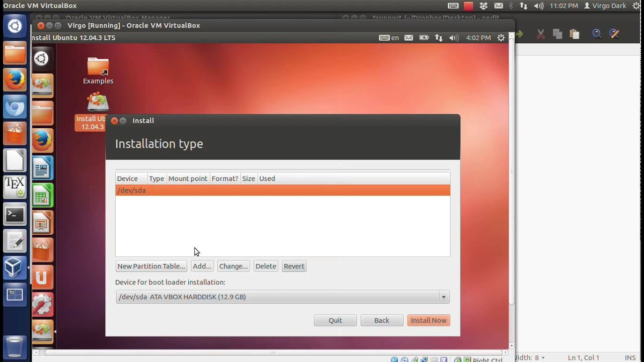
Task: Open the Examples folder on guest desktop
Action: (x=98, y=71)
